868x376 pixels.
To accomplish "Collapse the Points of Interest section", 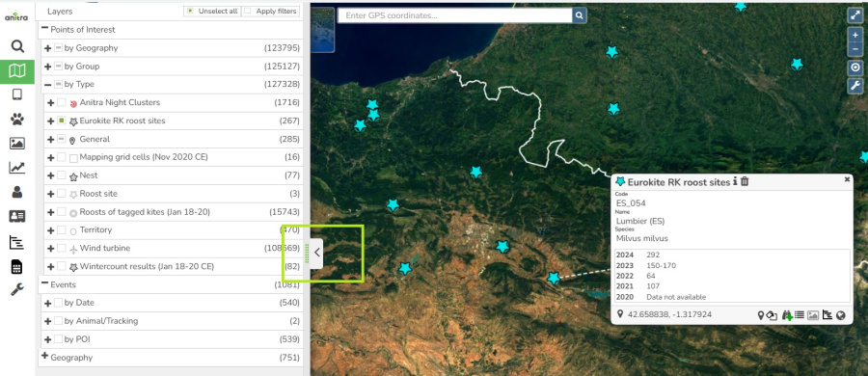I will 44,29.
